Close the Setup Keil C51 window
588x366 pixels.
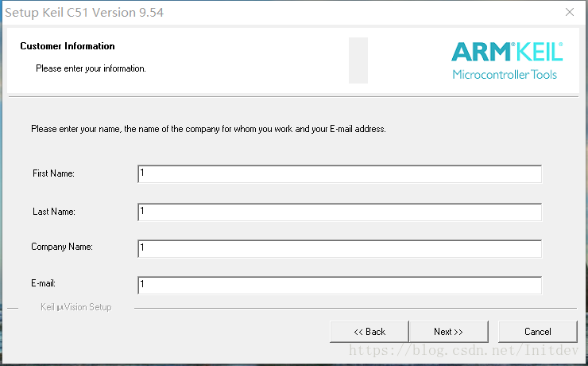(x=569, y=13)
